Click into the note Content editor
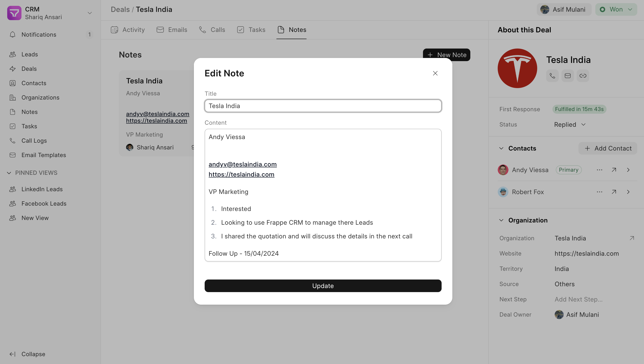This screenshot has width=644, height=364. click(323, 195)
